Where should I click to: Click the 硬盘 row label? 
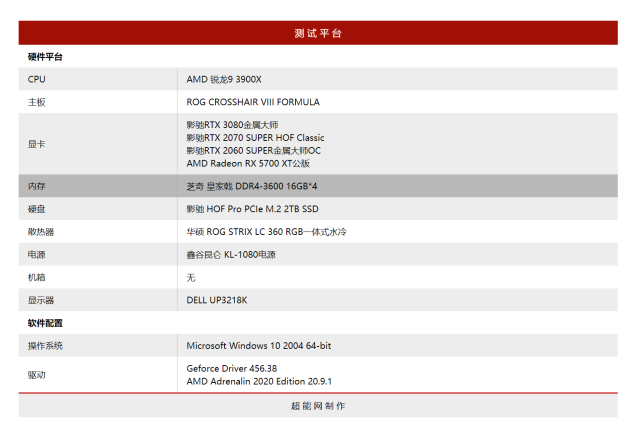pyautogui.click(x=36, y=209)
